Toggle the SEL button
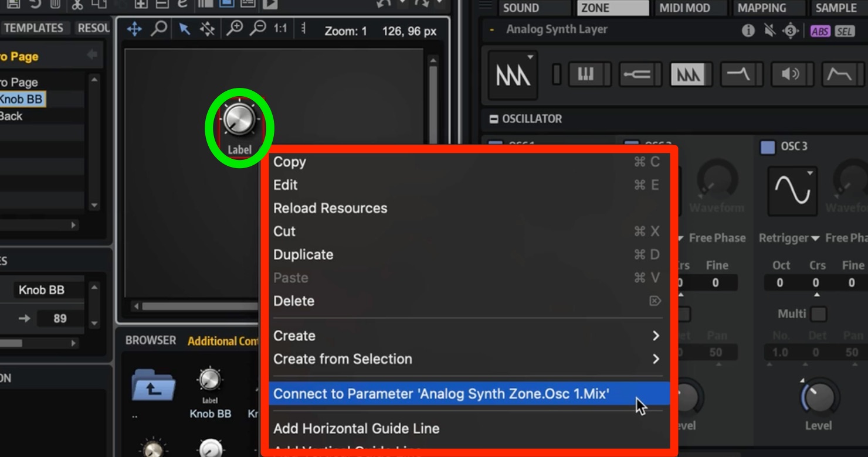 (845, 32)
